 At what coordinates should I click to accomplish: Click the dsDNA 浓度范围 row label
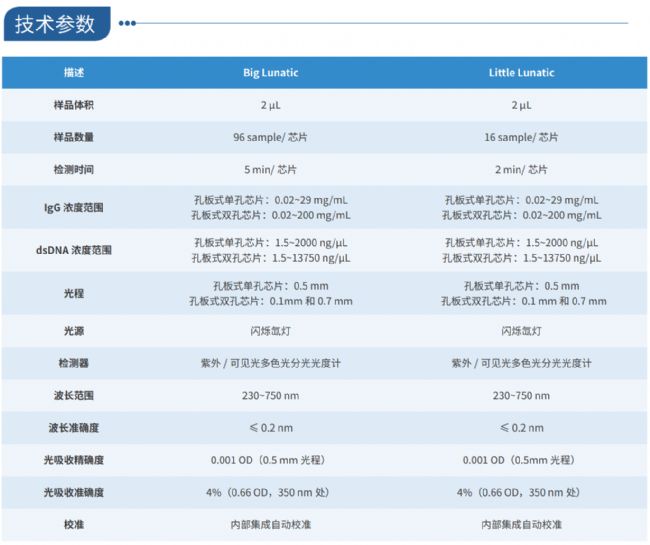pos(74,250)
